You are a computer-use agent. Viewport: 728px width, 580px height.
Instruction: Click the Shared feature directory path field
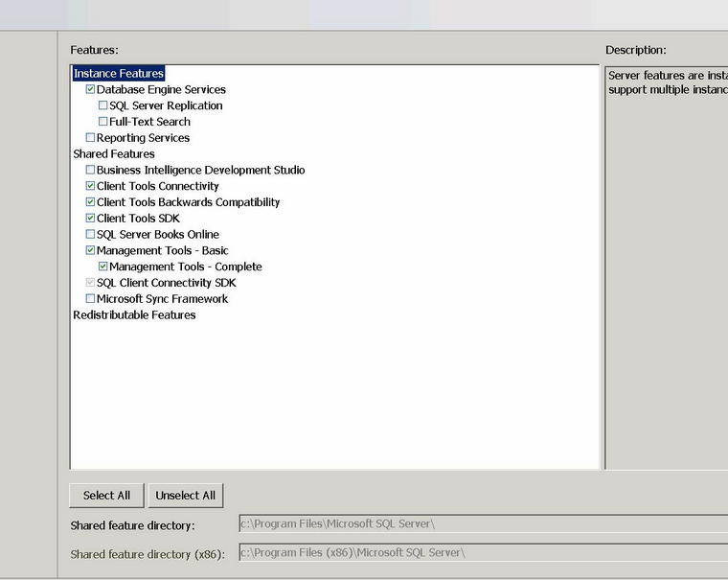point(484,524)
